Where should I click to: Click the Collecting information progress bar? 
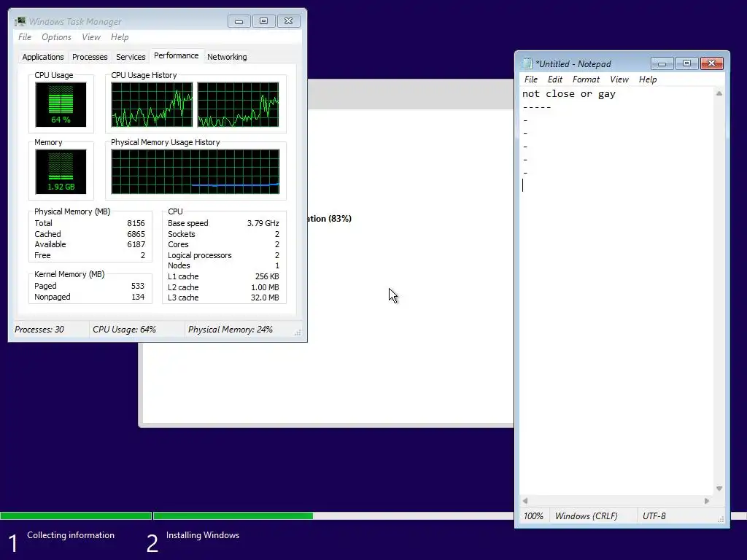[x=76, y=516]
